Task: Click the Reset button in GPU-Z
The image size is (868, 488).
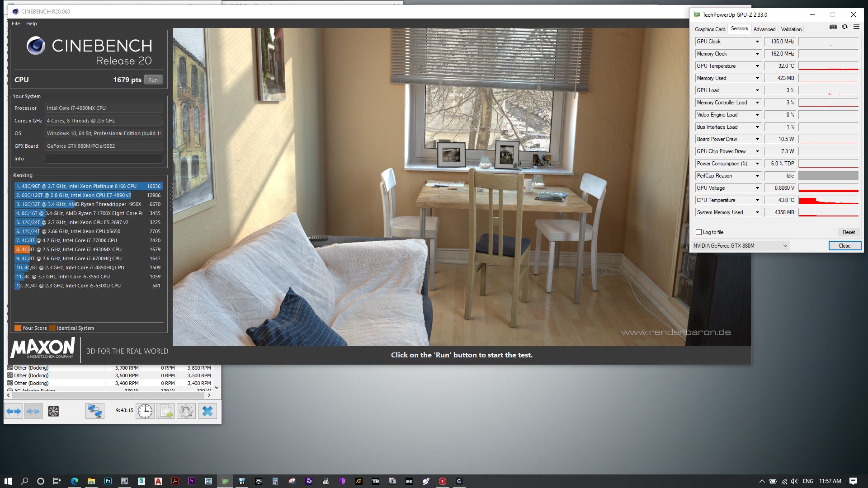Action: tap(849, 232)
